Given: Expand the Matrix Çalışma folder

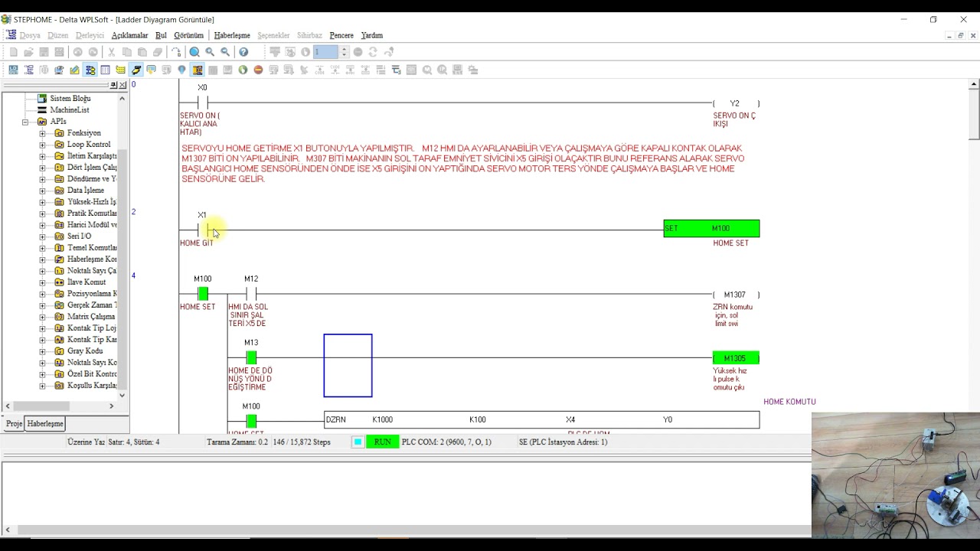Looking at the screenshot, I should [x=42, y=316].
